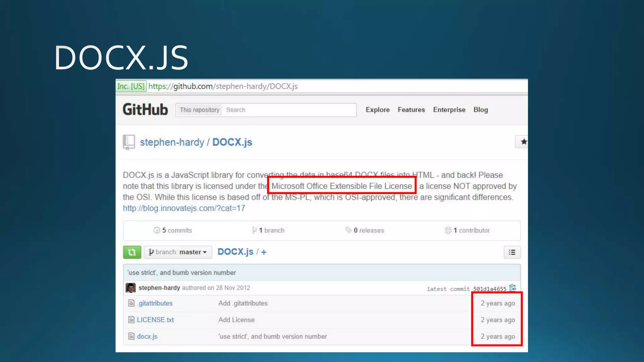Click the .gitattributes file icon
The image size is (644, 362).
tap(131, 303)
